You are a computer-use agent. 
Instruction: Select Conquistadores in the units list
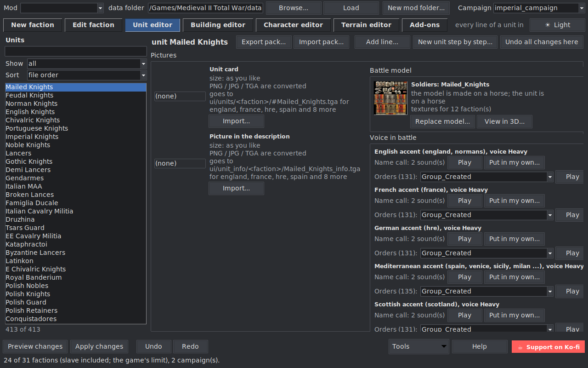click(75, 319)
